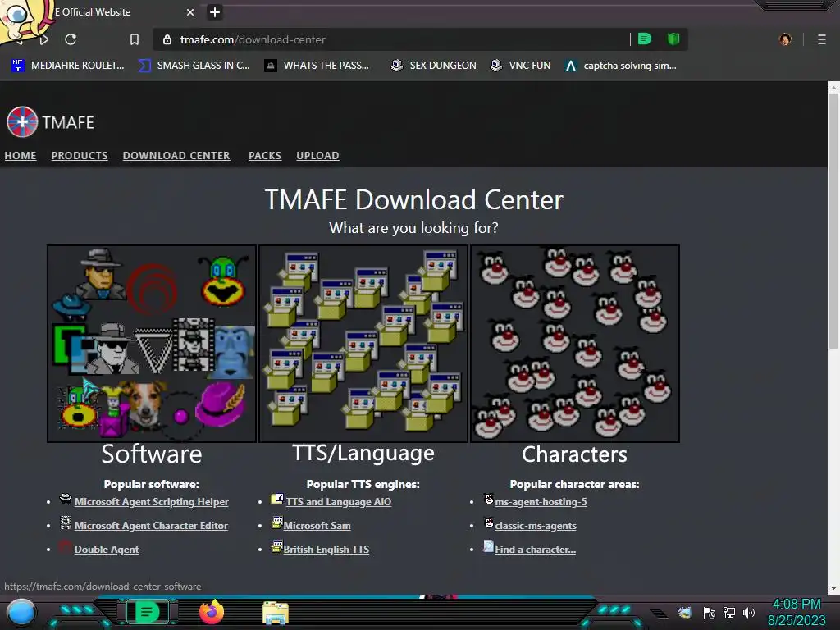Open Find a character... link

pyautogui.click(x=535, y=549)
